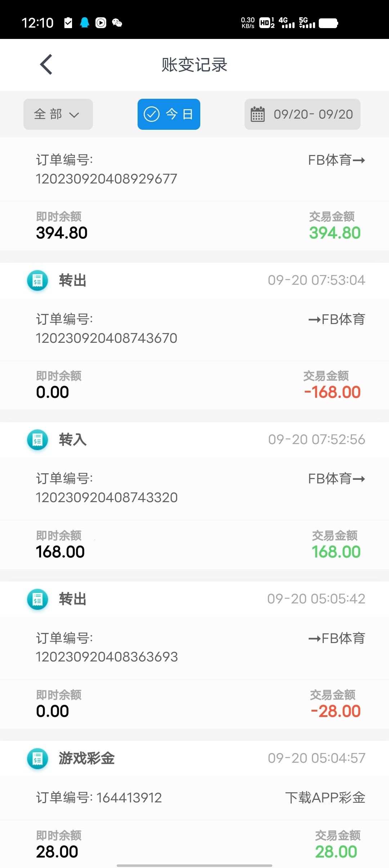
Task: Tap the back arrow icon
Action: [x=46, y=65]
